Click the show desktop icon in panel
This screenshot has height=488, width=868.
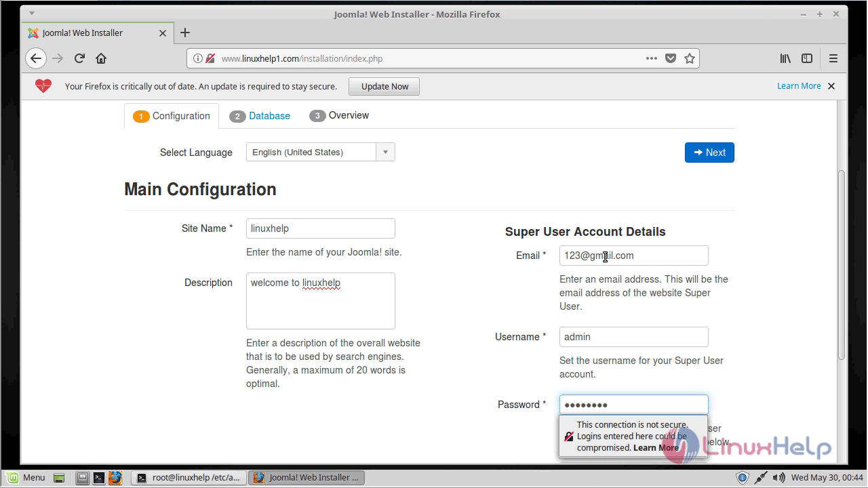59,477
